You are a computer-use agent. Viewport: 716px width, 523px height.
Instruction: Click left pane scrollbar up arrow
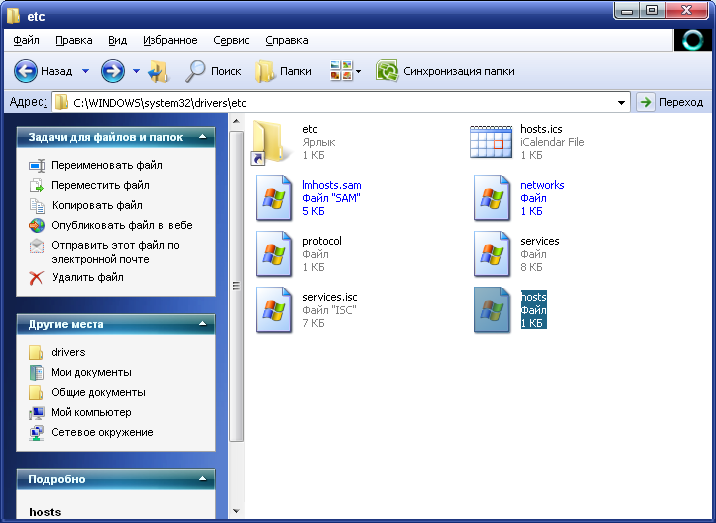pos(236,122)
